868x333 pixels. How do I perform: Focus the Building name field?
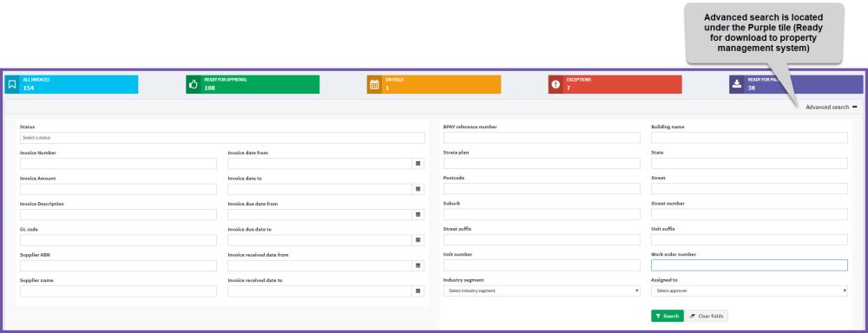tap(750, 138)
